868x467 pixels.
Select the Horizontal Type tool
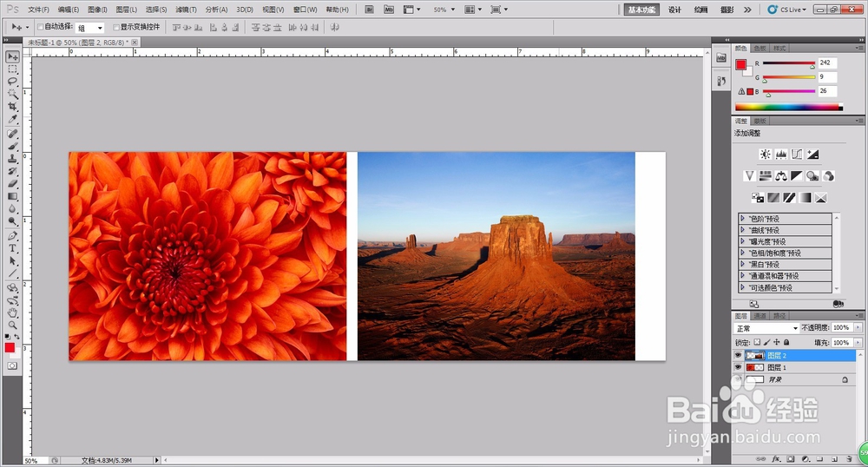[x=12, y=248]
